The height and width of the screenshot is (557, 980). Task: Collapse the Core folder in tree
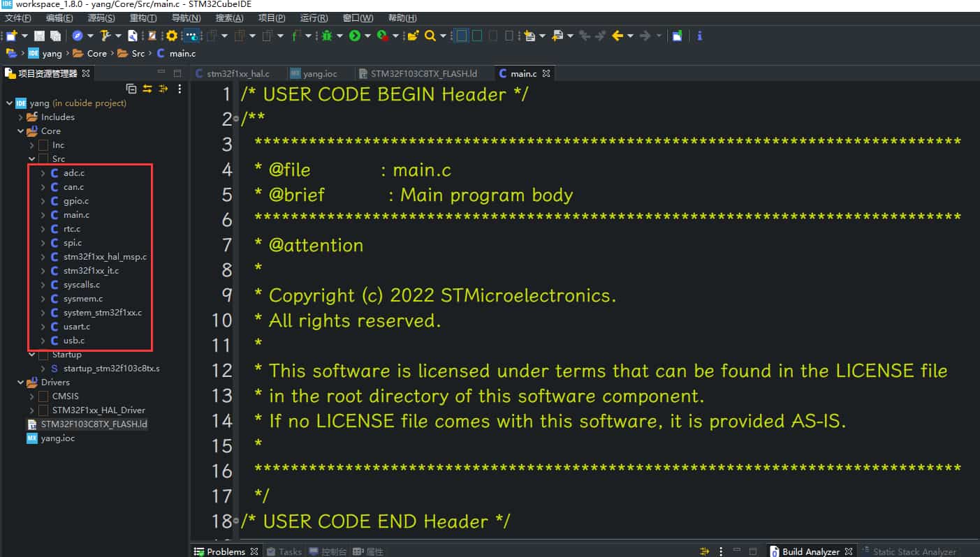click(x=20, y=131)
